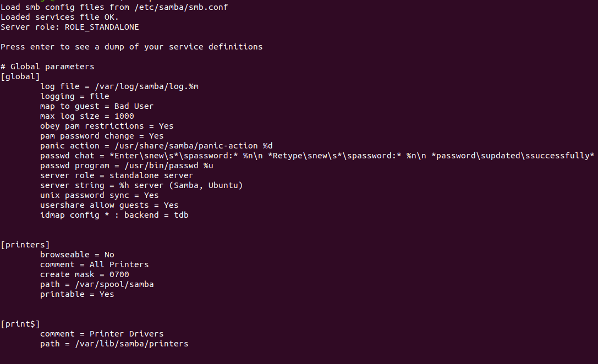Click the /var/lib/samba/printers path
Screen dimensions: 598x364
pyautogui.click(x=131, y=344)
